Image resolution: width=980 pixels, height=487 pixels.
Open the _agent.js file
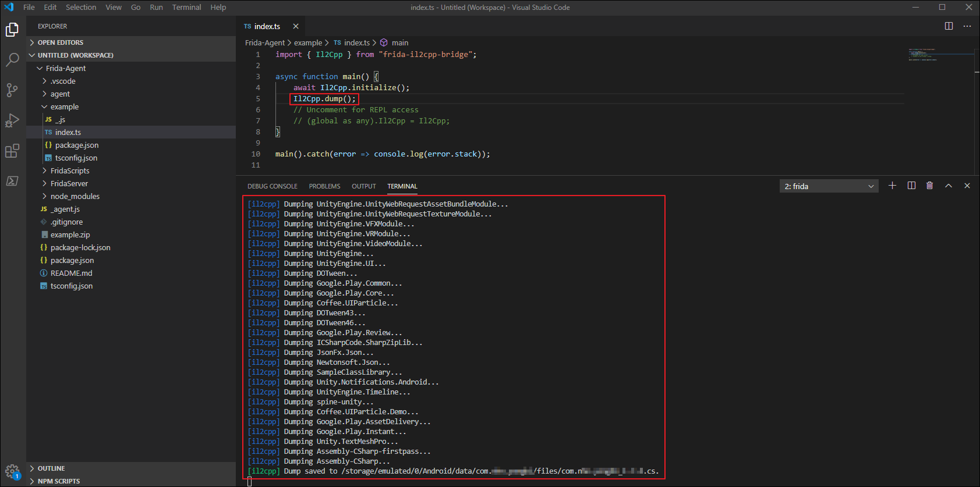(x=131, y=209)
